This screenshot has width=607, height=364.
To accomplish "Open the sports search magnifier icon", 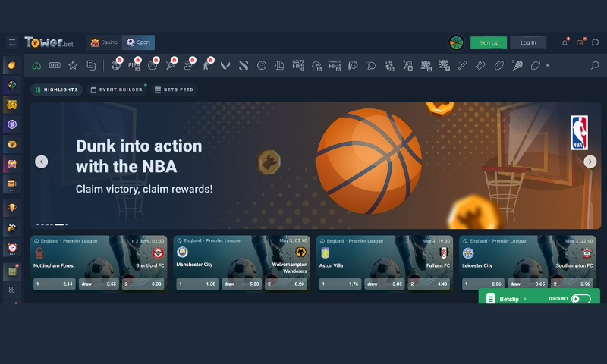I will point(595,65).
